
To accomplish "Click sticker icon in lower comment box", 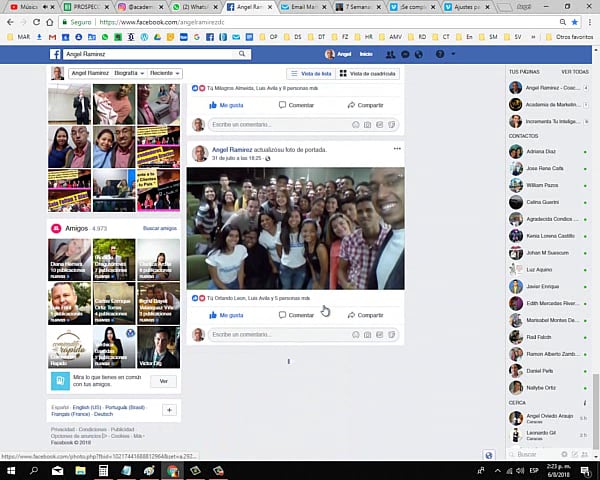I will (391, 335).
